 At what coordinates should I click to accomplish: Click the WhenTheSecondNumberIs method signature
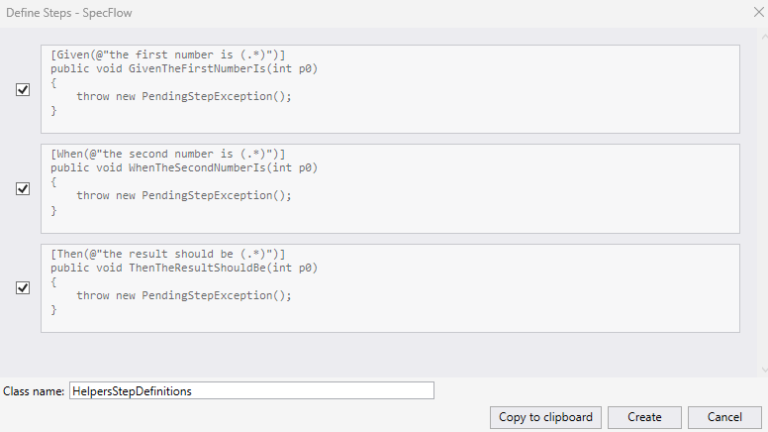184,168
